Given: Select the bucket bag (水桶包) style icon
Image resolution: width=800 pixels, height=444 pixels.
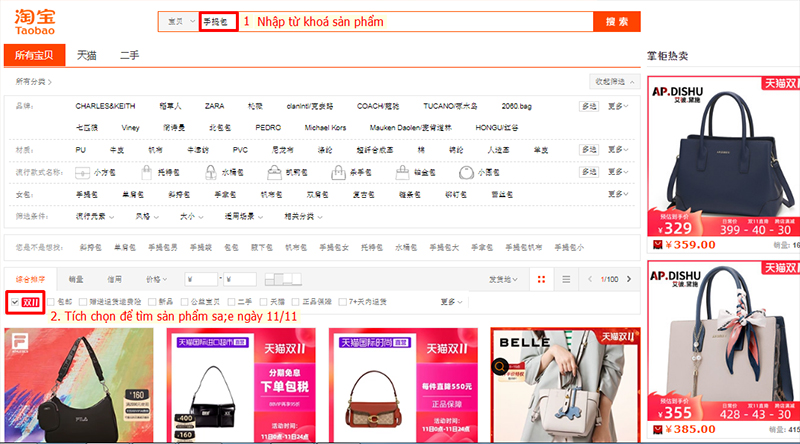Looking at the screenshot, I should click(x=210, y=172).
